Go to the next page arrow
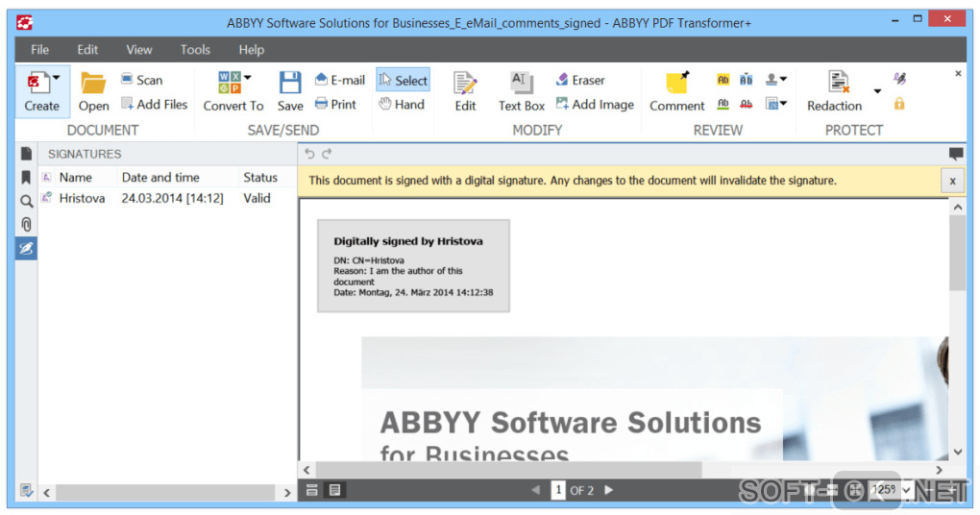The height and width of the screenshot is (515, 980). pos(609,490)
